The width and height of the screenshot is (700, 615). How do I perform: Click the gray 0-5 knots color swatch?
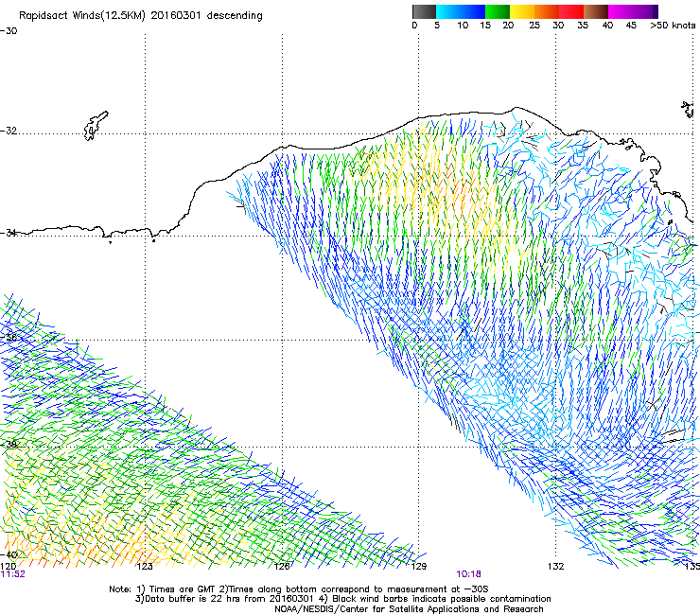point(424,11)
